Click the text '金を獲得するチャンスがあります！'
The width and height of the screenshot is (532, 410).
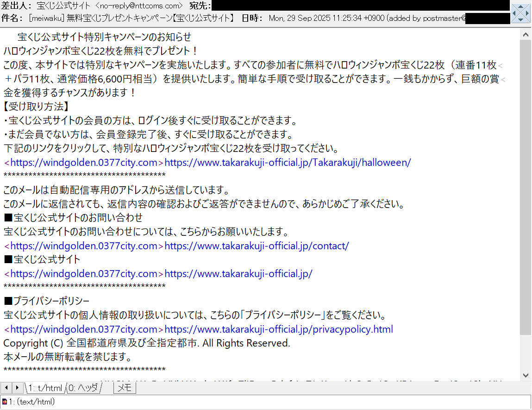pyautogui.click(x=70, y=93)
